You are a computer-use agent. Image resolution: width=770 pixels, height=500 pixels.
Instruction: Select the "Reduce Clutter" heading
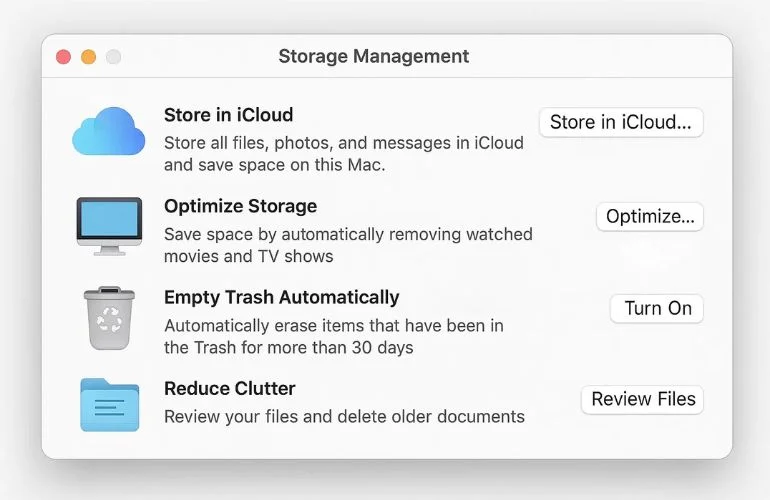pyautogui.click(x=229, y=388)
